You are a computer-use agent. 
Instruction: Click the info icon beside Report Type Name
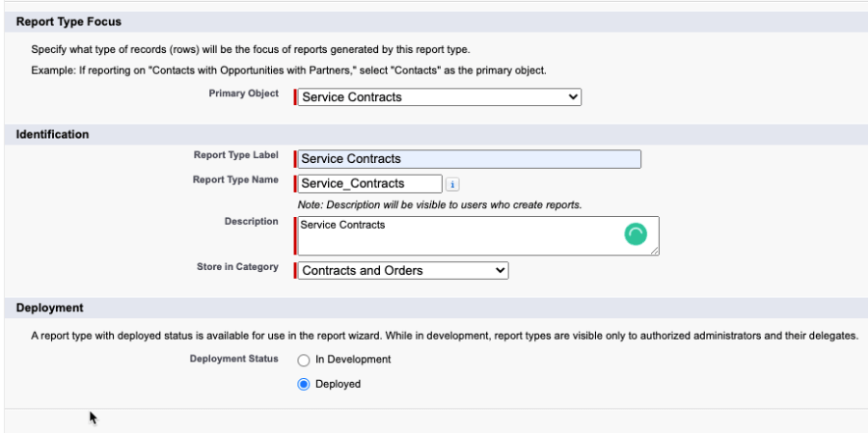point(453,184)
